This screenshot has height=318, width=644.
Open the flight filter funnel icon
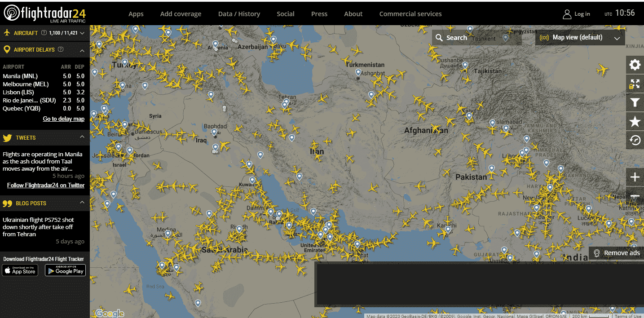tap(635, 103)
